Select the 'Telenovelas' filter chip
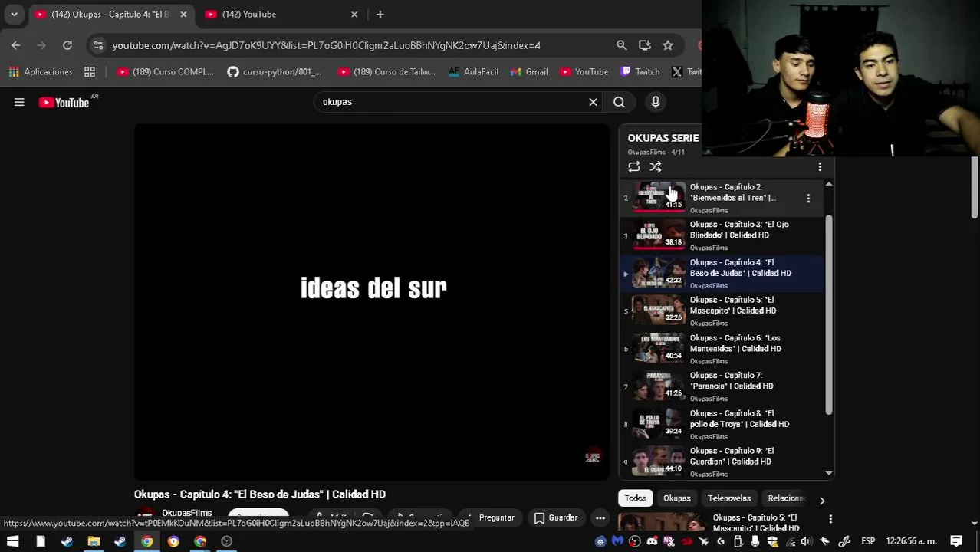The image size is (980, 552). 729,498
